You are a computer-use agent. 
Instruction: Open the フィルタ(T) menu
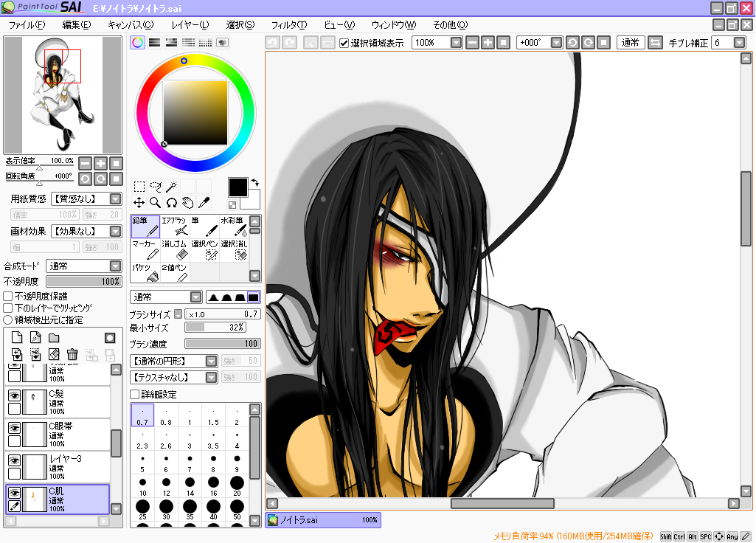pos(289,24)
